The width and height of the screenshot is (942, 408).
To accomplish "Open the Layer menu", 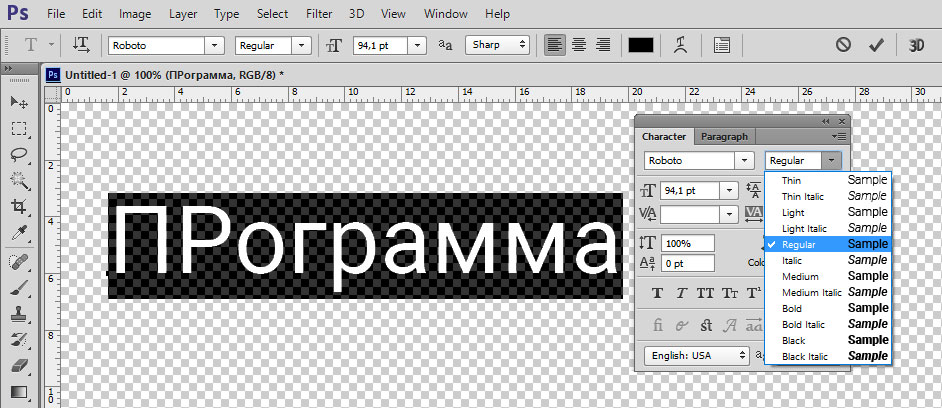I will 183,14.
